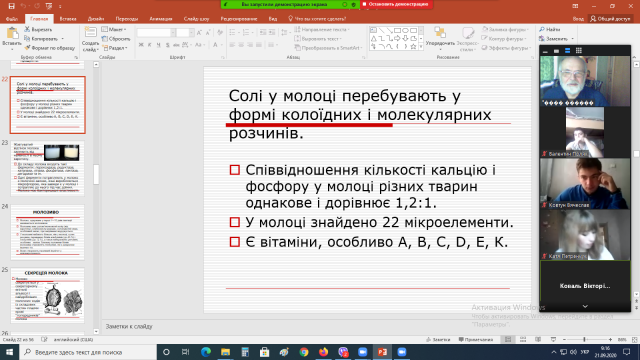Expand the Раздел section dropdown

point(116,48)
